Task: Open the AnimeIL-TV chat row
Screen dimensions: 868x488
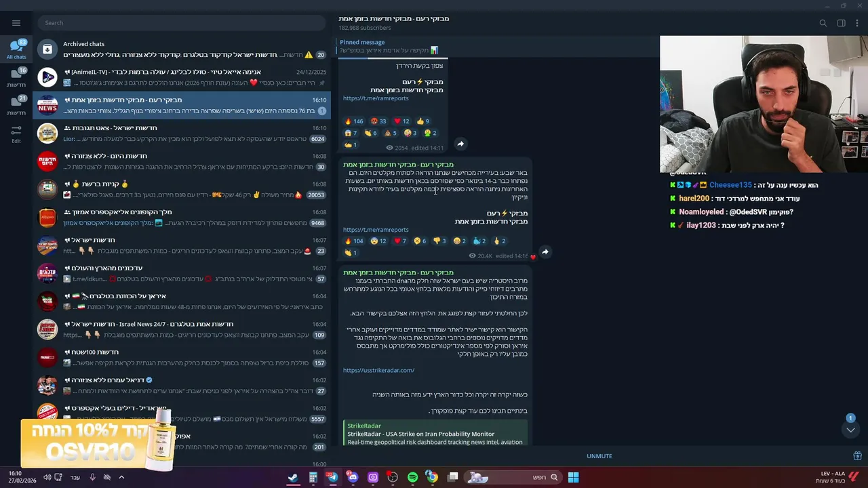Action: (182, 77)
